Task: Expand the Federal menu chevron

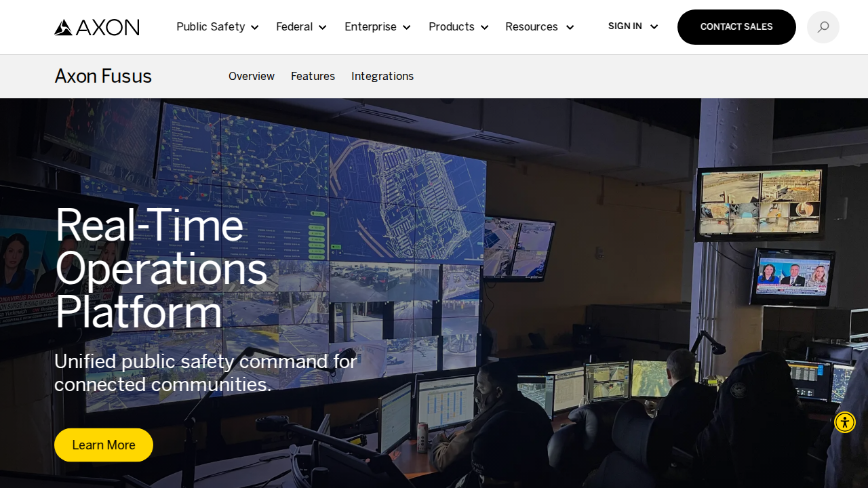Action: pyautogui.click(x=323, y=28)
